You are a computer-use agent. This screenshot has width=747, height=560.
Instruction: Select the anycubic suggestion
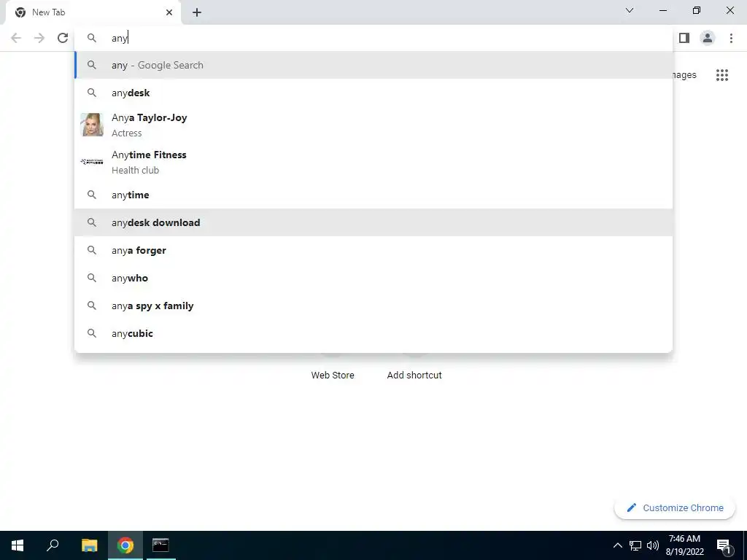coord(373,333)
